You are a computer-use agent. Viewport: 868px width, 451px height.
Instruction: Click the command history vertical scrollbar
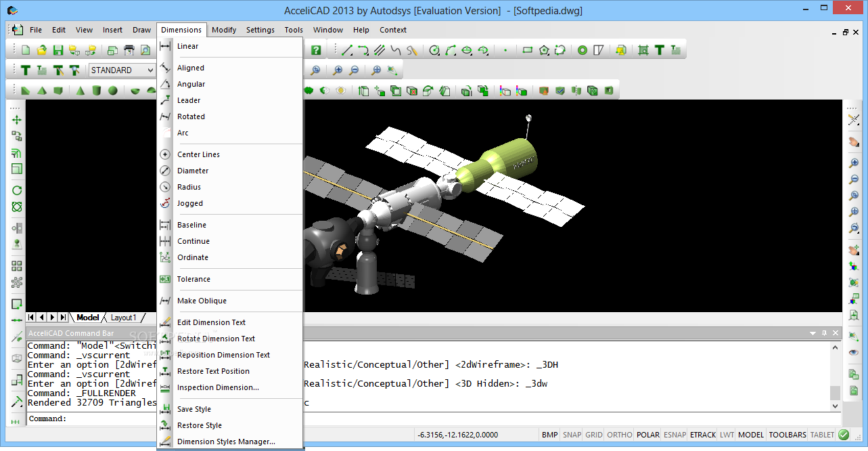[835, 376]
